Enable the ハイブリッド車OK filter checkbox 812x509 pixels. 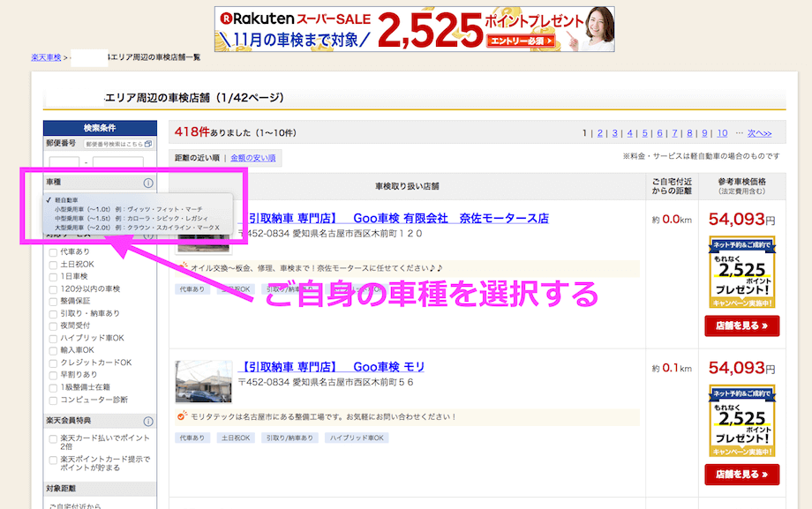point(54,338)
